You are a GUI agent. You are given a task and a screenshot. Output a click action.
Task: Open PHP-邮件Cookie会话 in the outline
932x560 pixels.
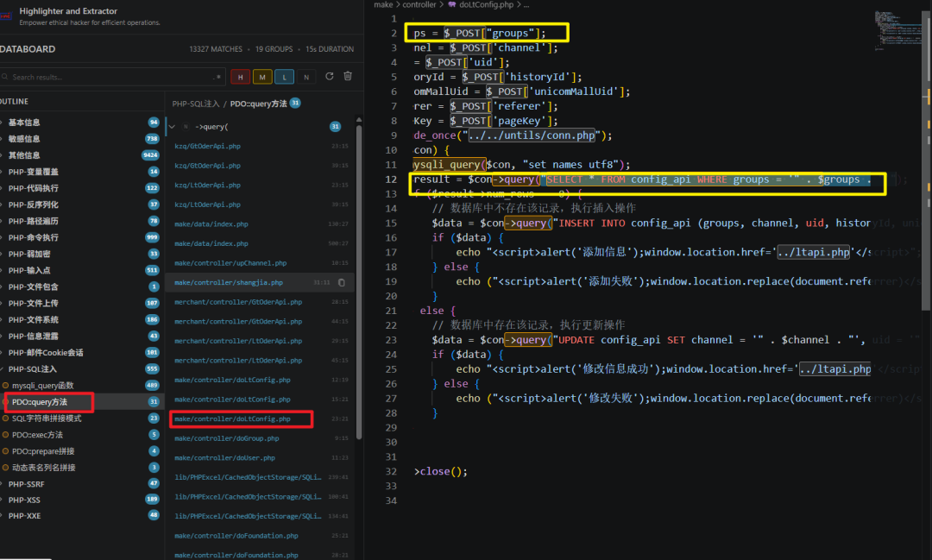pos(46,353)
